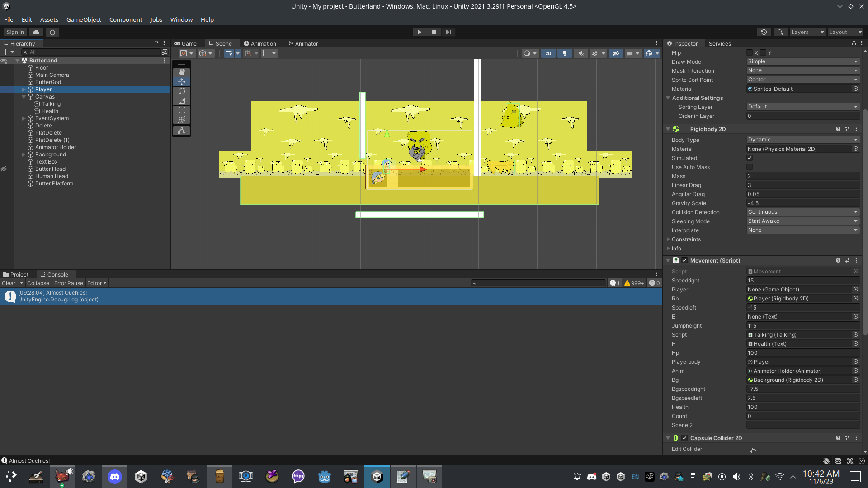Open Discord from the taskbar

[x=115, y=476]
